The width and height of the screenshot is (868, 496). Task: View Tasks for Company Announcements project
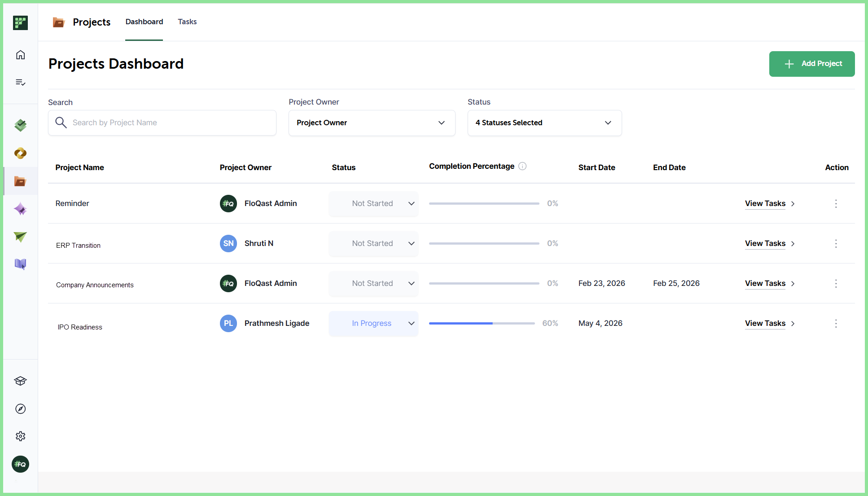(770, 283)
